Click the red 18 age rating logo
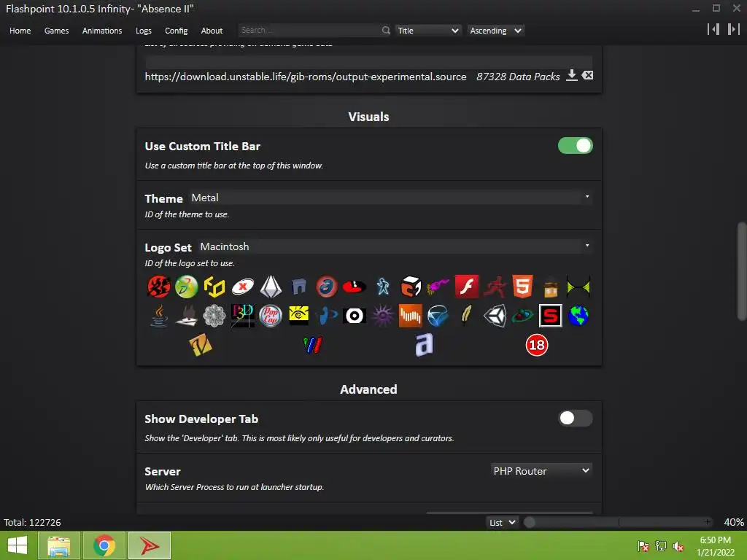Image resolution: width=747 pixels, height=560 pixels. coord(536,345)
